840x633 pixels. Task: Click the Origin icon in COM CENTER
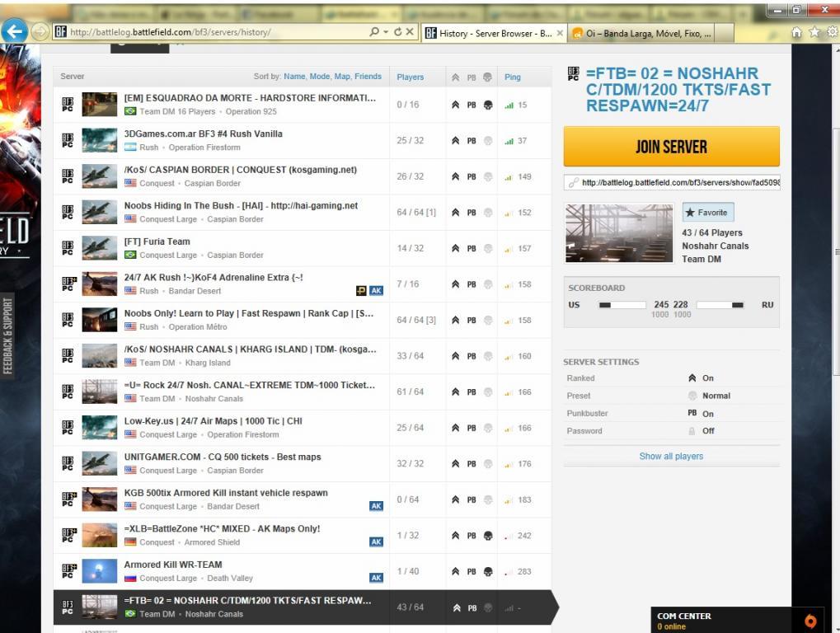click(x=810, y=621)
